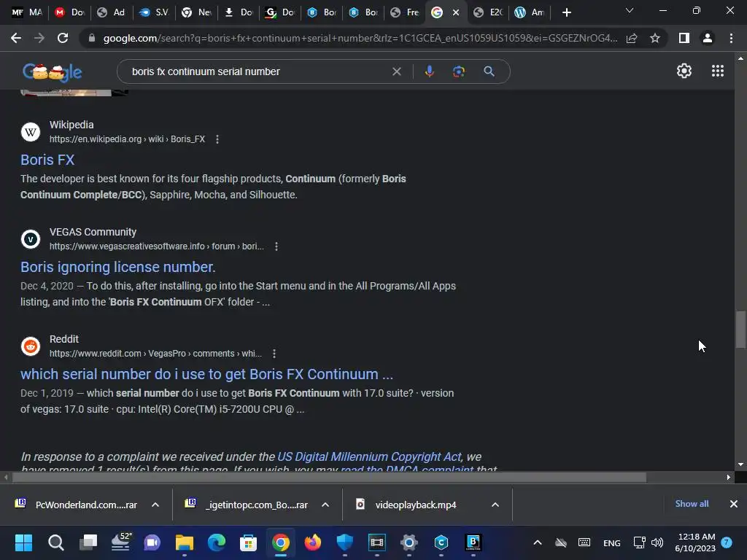The height and width of the screenshot is (560, 747).
Task: Close the downloads bar
Action: [x=734, y=504]
